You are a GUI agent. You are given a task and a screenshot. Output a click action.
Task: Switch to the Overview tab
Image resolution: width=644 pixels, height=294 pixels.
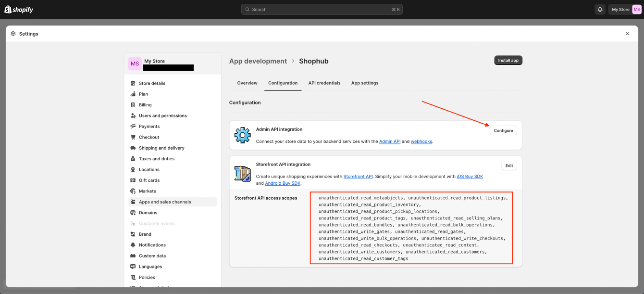coord(247,83)
